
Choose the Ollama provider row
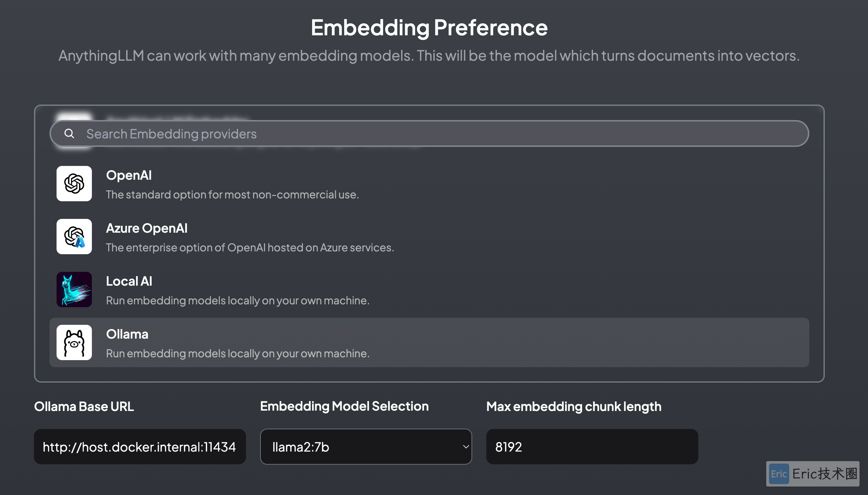pyautogui.click(x=429, y=342)
